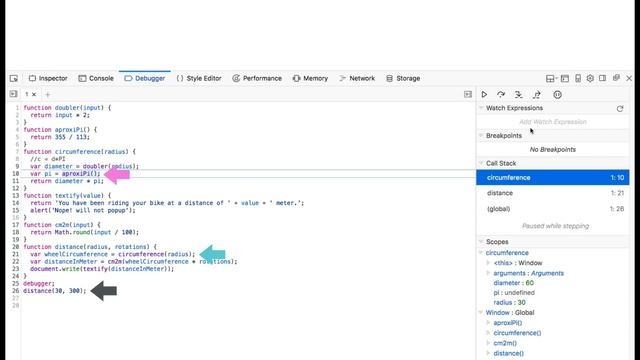The height and width of the screenshot is (360, 640).
Task: Click the 'pi : undefined' scope variable
Action: [x=514, y=293]
